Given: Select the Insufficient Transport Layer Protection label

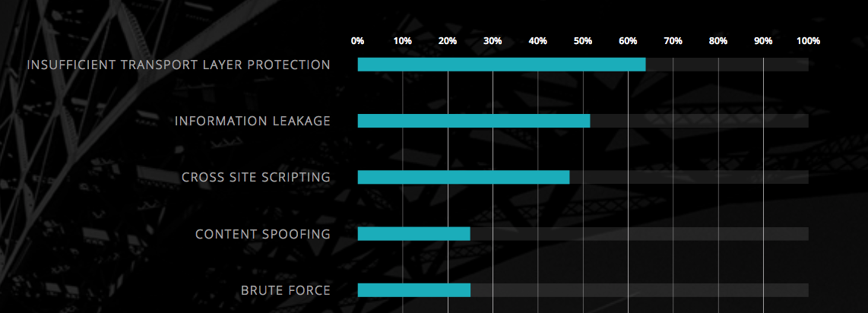Looking at the screenshot, I should [179, 65].
